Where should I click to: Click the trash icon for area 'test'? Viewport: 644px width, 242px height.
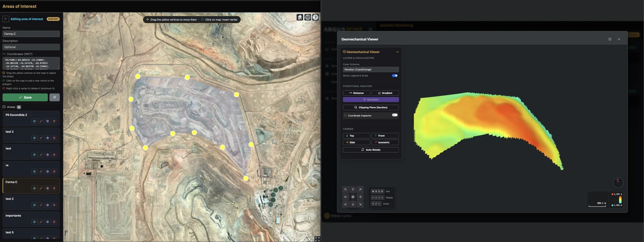pyautogui.click(x=54, y=155)
